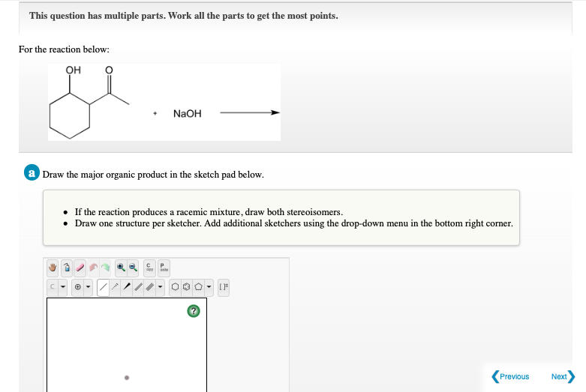586x392 pixels.
Task: Click the green redo arrow icon
Action: point(106,268)
